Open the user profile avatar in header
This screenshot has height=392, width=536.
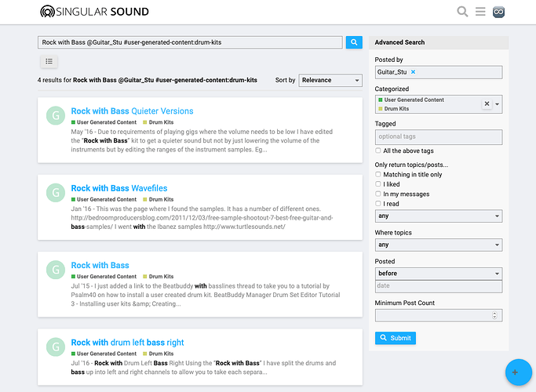pyautogui.click(x=498, y=12)
